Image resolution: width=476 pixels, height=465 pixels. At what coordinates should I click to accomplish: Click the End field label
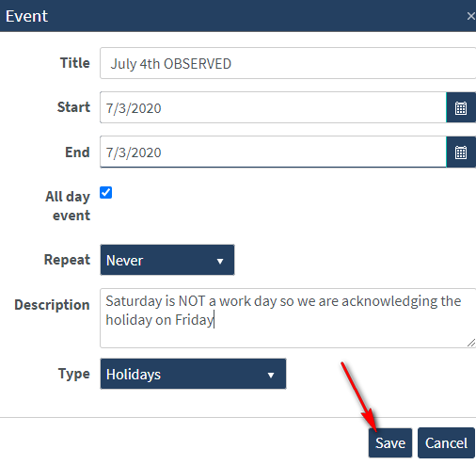pos(77,152)
